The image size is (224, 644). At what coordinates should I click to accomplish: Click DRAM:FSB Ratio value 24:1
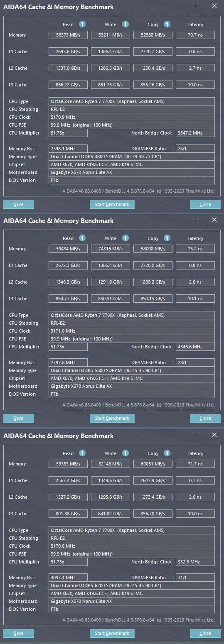(195, 149)
